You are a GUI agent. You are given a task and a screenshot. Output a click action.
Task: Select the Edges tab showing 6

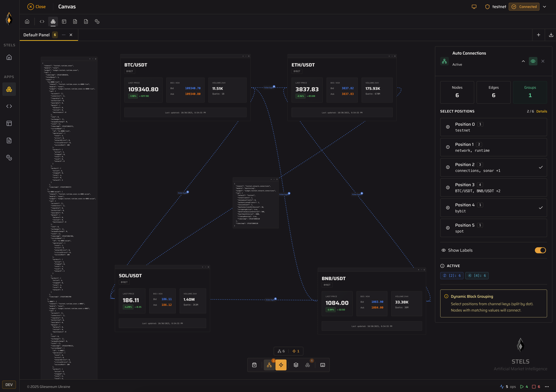[x=494, y=92]
